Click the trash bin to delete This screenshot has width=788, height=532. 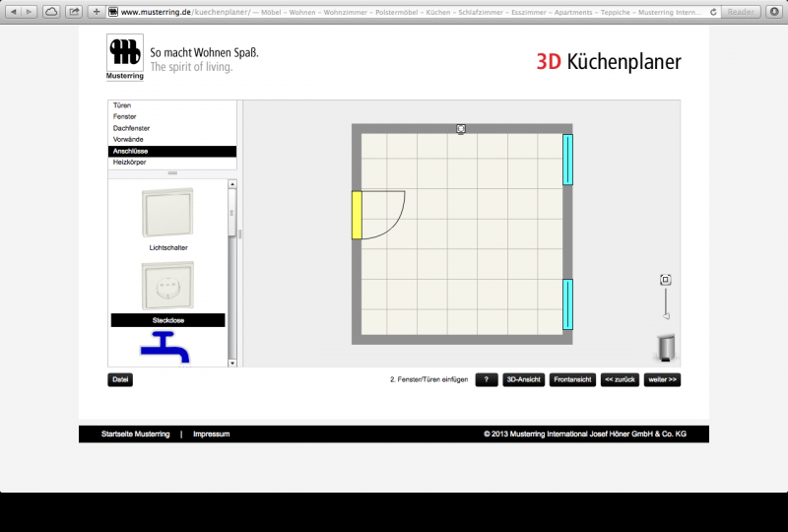pos(666,348)
